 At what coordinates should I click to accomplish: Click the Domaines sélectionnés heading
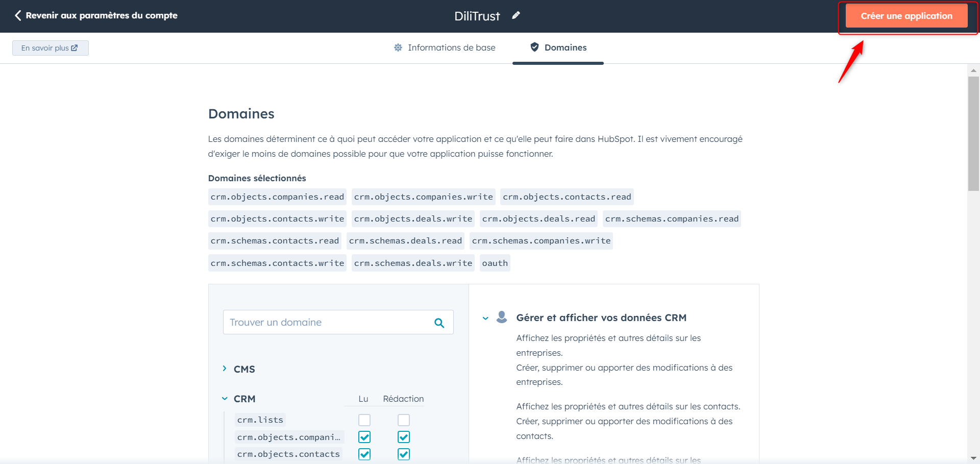(x=257, y=178)
